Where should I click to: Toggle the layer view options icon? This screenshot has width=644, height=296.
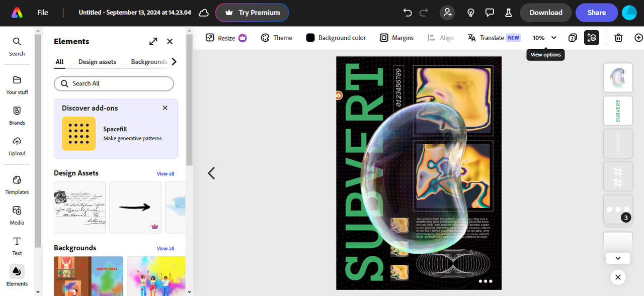[x=592, y=38]
